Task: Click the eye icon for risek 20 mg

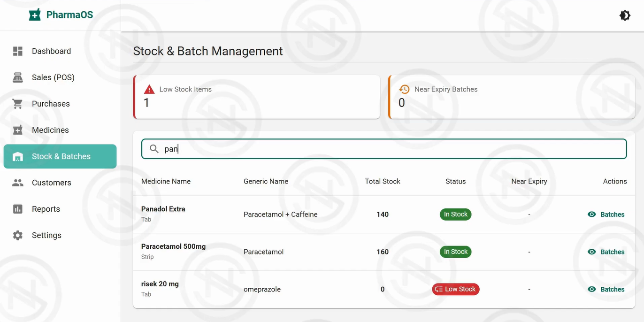Action: coord(592,289)
